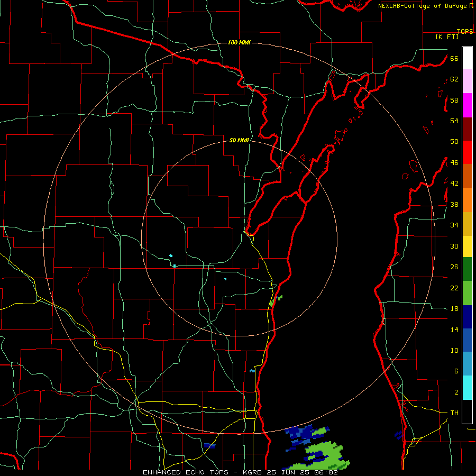
Task: Click the '25 JUN 25 06:02' timestamp
Action: 303,472
